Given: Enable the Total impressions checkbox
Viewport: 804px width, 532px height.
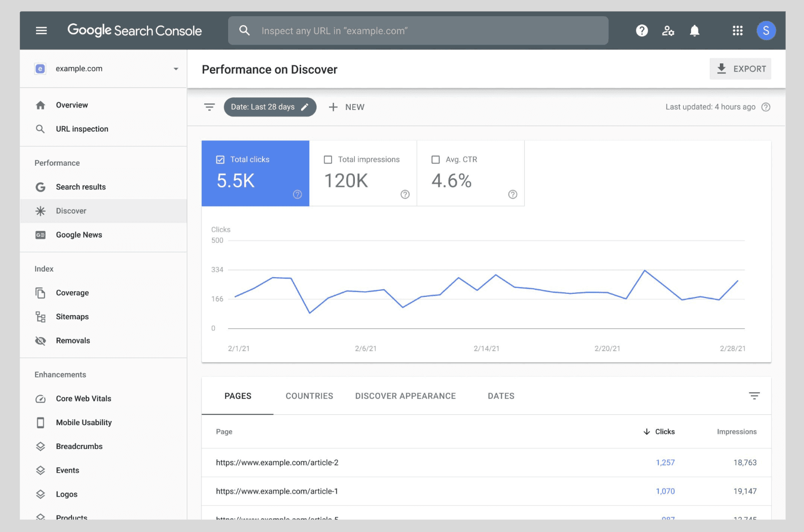Looking at the screenshot, I should click(328, 160).
